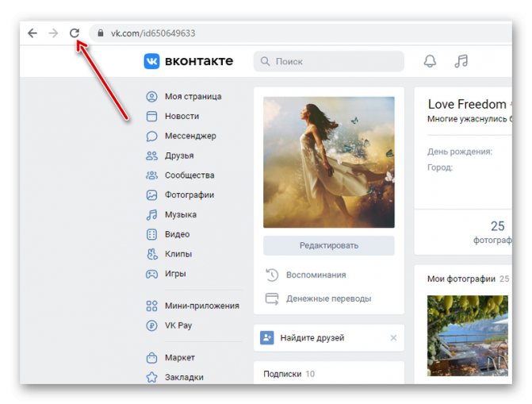This screenshot has height=404, width=532.
Task: Open Сообщества section
Action: pyautogui.click(x=189, y=175)
